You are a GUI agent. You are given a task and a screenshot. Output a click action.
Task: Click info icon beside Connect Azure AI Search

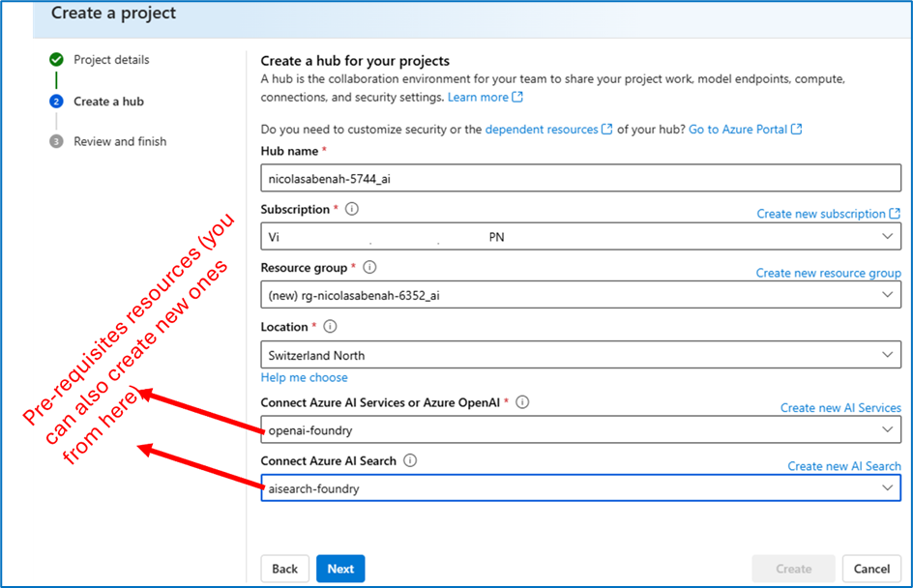click(410, 460)
